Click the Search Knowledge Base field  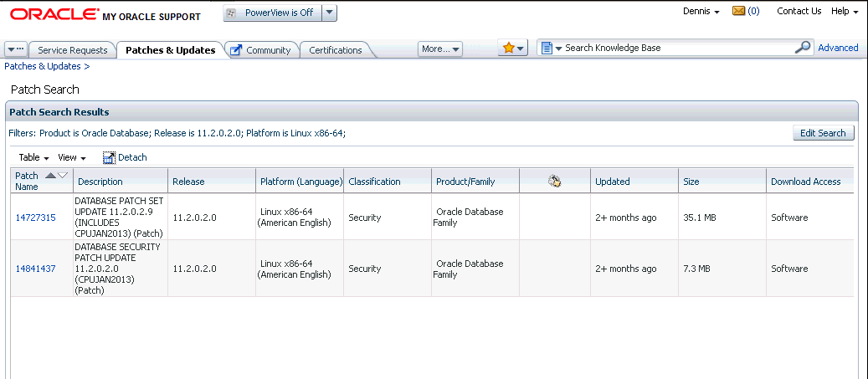[678, 48]
